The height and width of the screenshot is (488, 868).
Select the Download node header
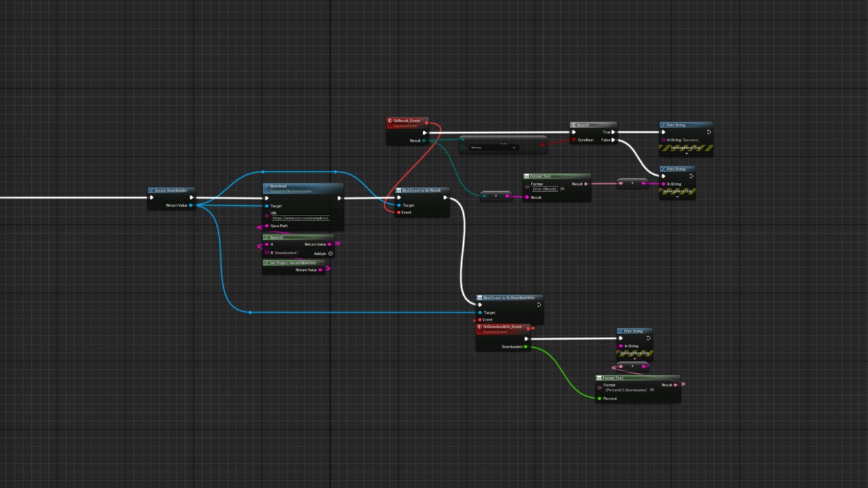[302, 188]
